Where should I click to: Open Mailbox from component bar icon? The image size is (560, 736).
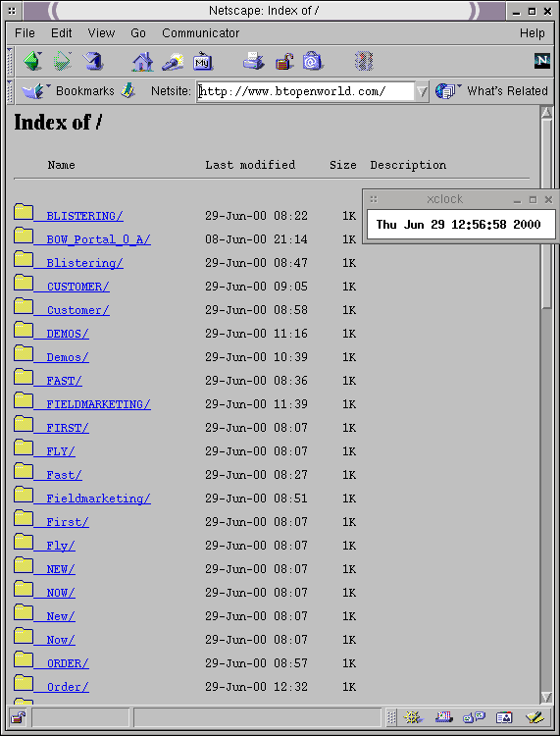(x=443, y=717)
